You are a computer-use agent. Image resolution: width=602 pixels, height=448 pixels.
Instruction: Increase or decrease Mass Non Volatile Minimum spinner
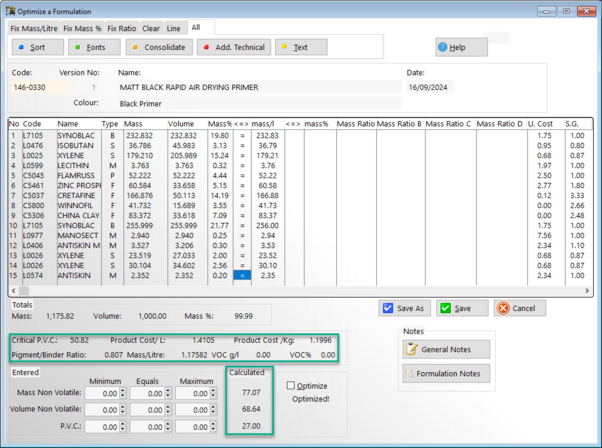point(123,393)
